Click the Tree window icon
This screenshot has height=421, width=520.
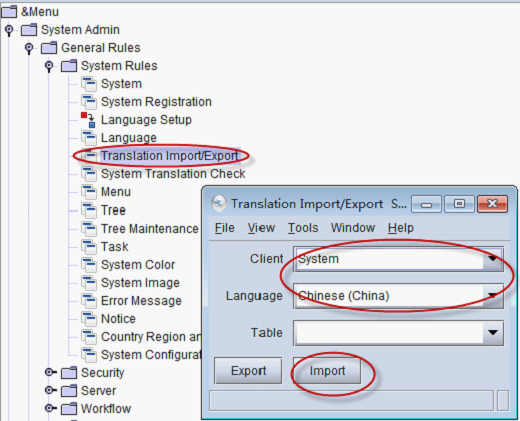coord(89,210)
